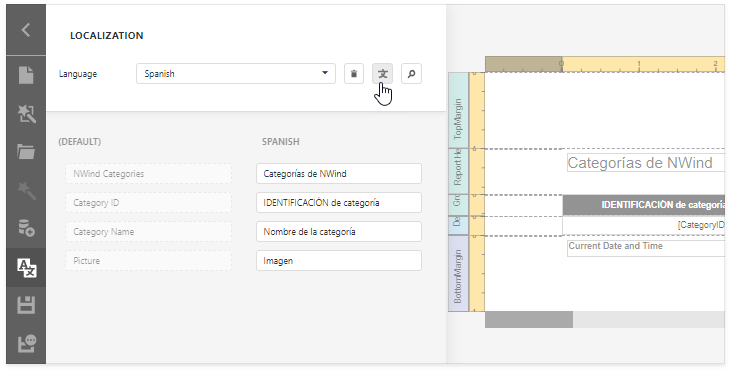Click the 'IDENTIFICACIÓN de categoría' input field
731x372 pixels.
click(x=338, y=203)
